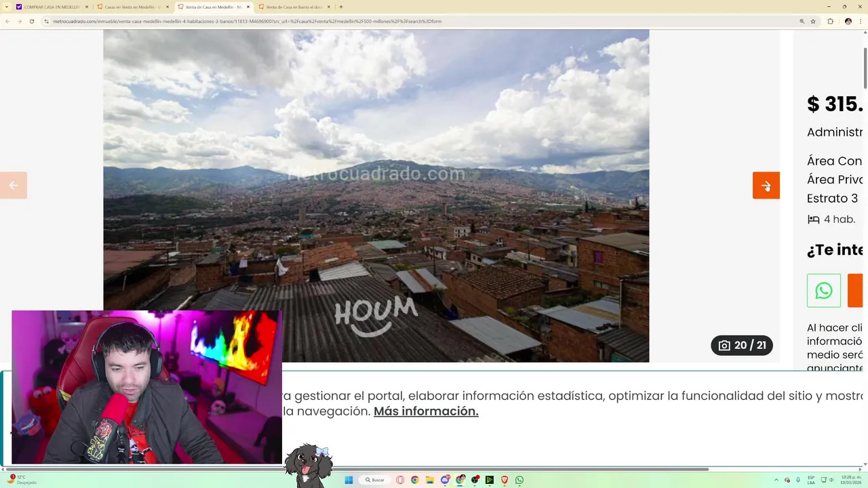This screenshot has height=488, width=868.
Task: Open the Chrome profile avatar
Action: pyautogui.click(x=848, y=21)
